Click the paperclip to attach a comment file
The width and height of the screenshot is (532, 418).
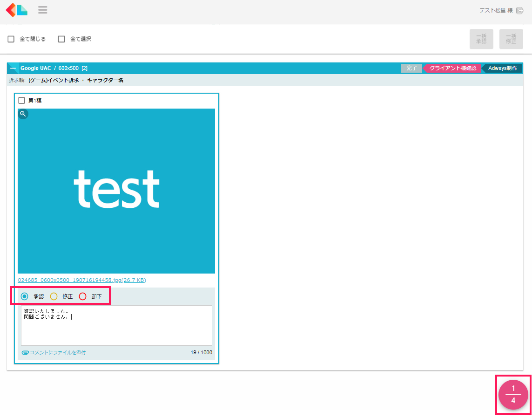[x=25, y=353]
